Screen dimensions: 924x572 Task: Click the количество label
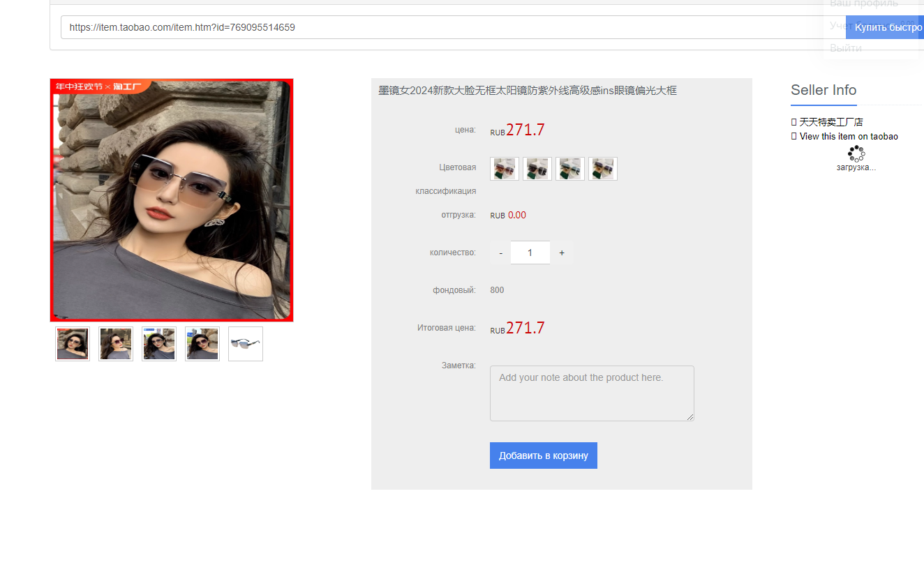[x=453, y=253]
